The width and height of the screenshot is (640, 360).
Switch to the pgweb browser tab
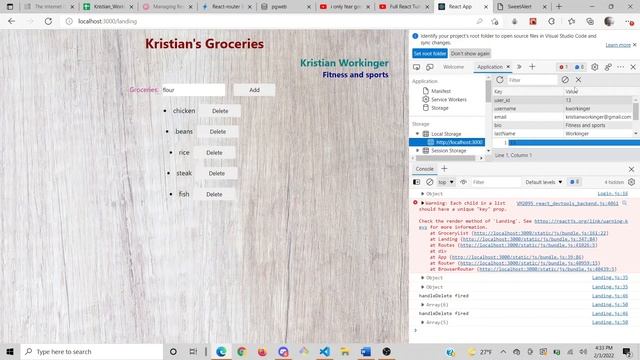[x=286, y=7]
